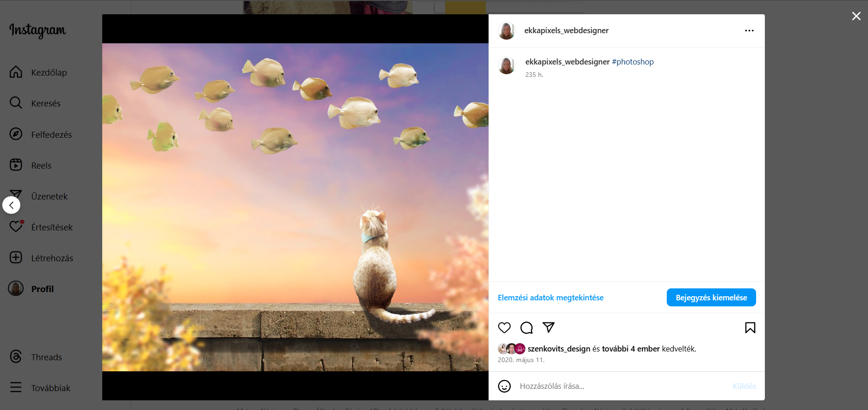
Task: Click the Hozzászólás írása comment field
Action: pos(622,386)
